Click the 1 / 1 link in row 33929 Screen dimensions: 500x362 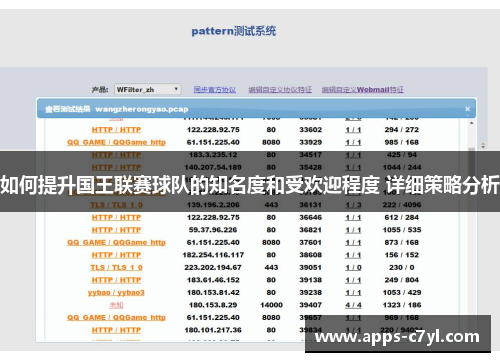353,142
